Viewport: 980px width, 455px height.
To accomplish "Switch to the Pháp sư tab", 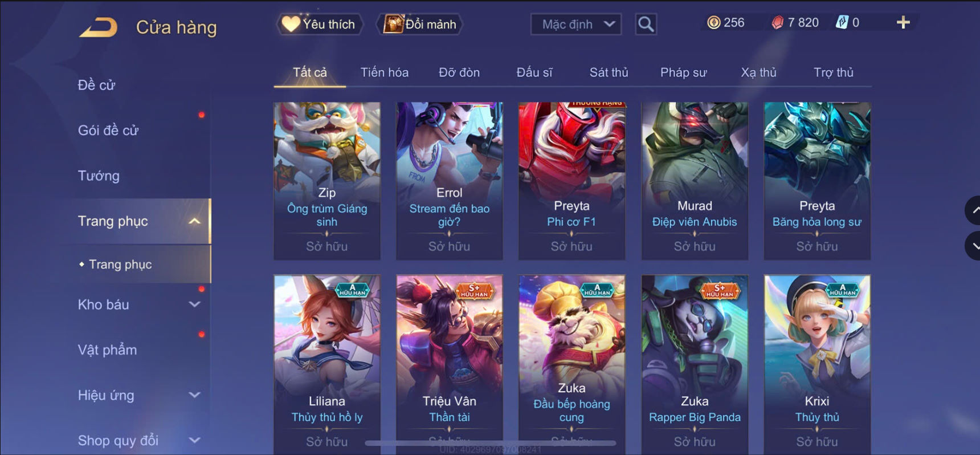I will (683, 72).
